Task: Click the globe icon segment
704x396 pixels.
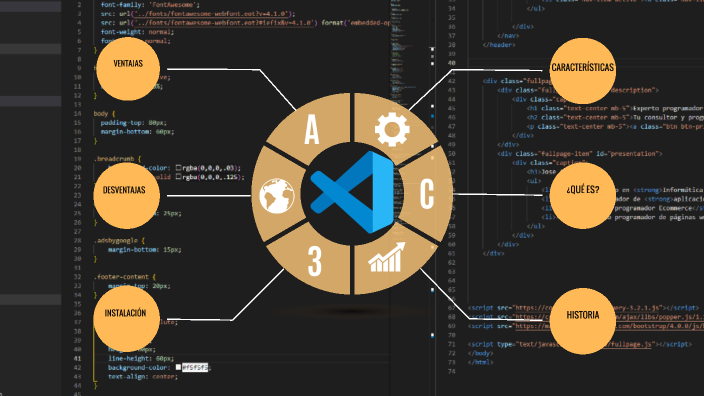Action: point(277,196)
